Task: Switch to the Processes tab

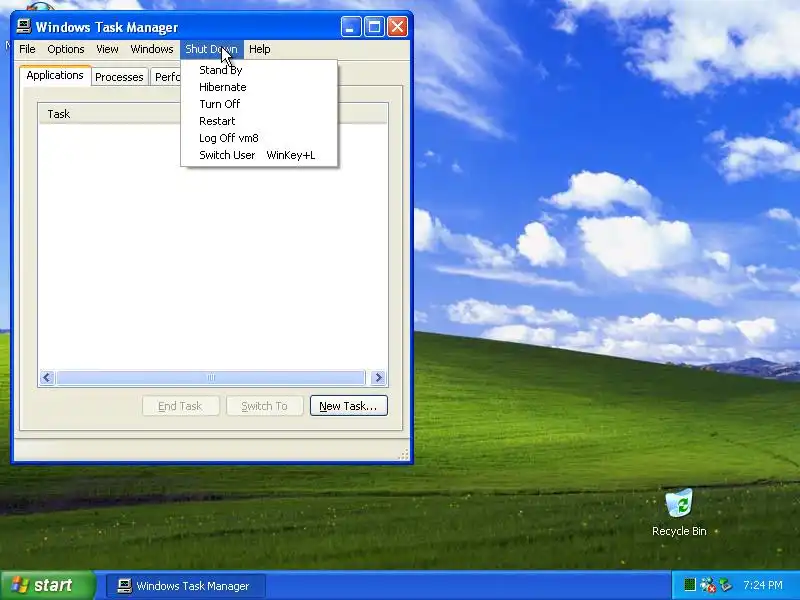Action: point(119,77)
